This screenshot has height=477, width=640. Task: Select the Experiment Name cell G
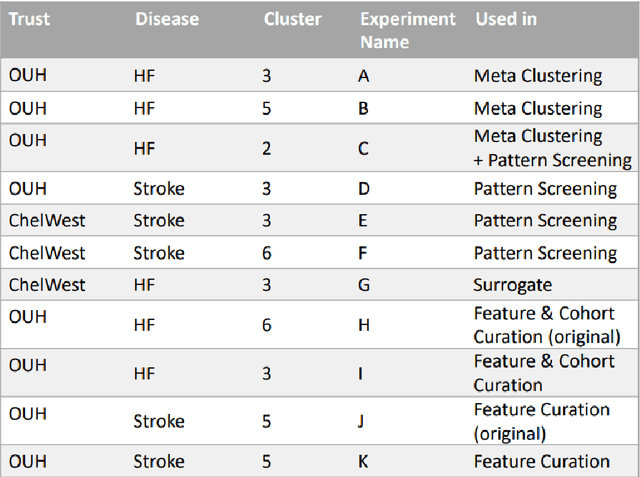364,285
